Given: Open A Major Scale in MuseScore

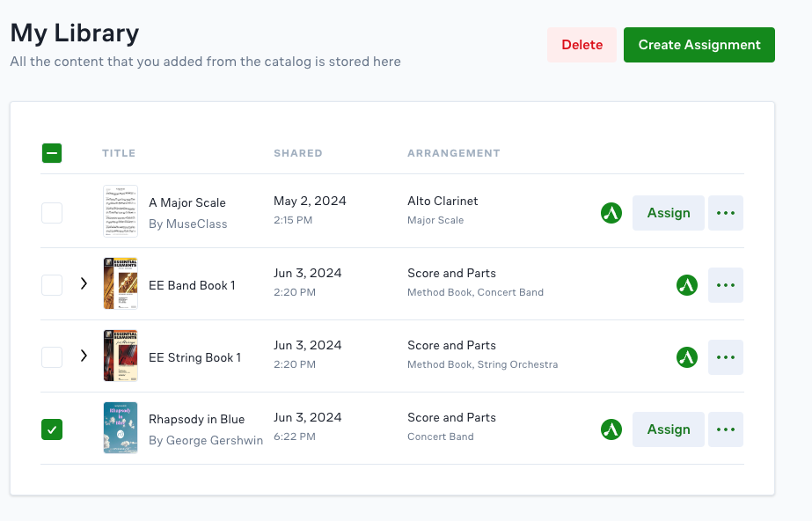Looking at the screenshot, I should (611, 212).
